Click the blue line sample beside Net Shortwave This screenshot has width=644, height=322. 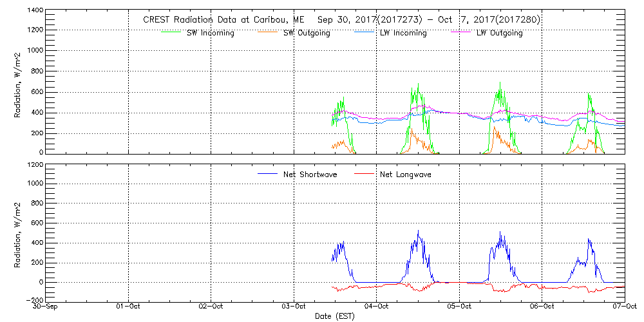coord(267,174)
